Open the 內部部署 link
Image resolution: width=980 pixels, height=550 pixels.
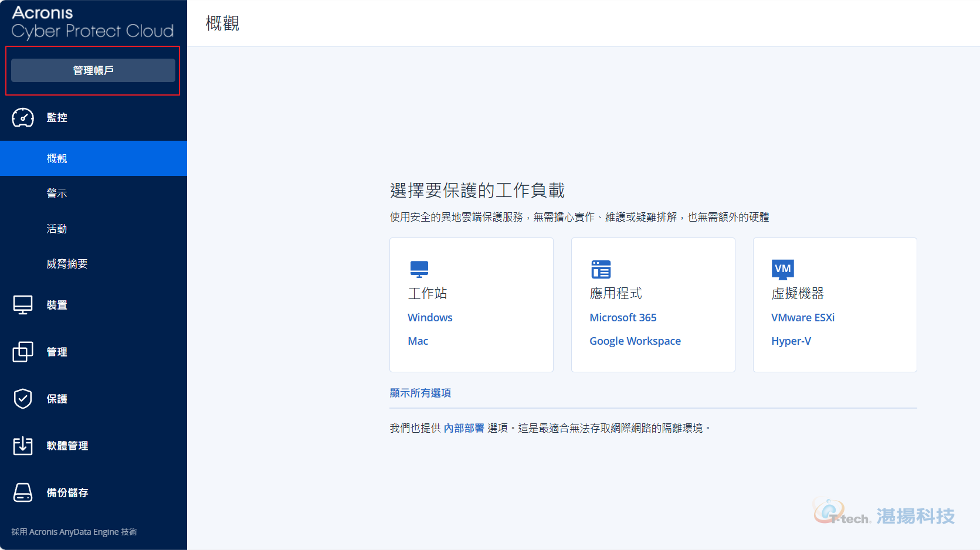click(464, 428)
